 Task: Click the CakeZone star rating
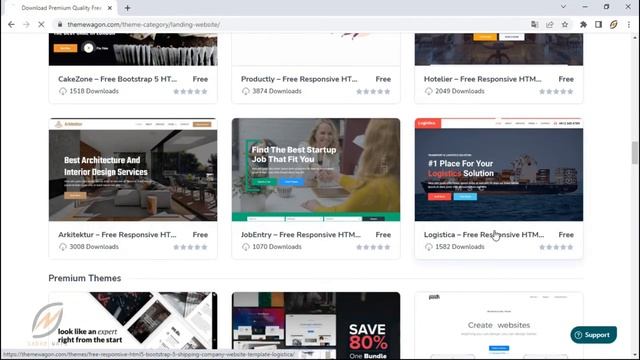click(190, 91)
